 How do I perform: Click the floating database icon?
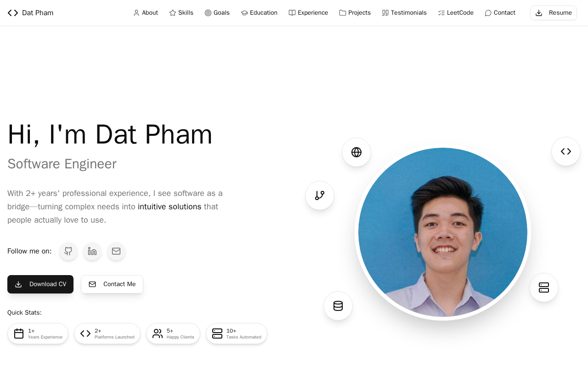coord(338,306)
